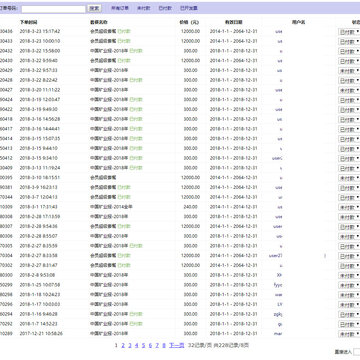Click the 搜索 search button

[x=94, y=9]
